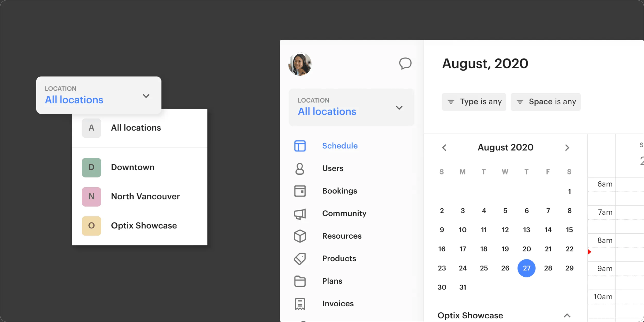
Task: Click the Schedule sidebar icon
Action: point(300,146)
